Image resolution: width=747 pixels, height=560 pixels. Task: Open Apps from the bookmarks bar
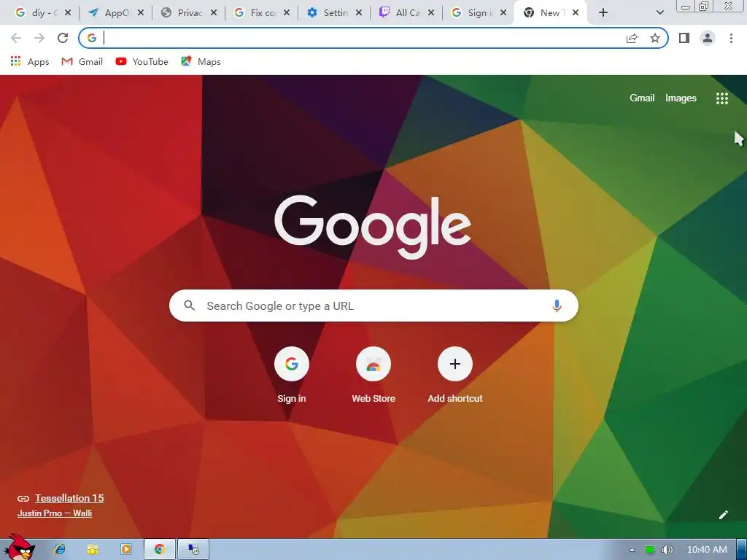click(29, 61)
